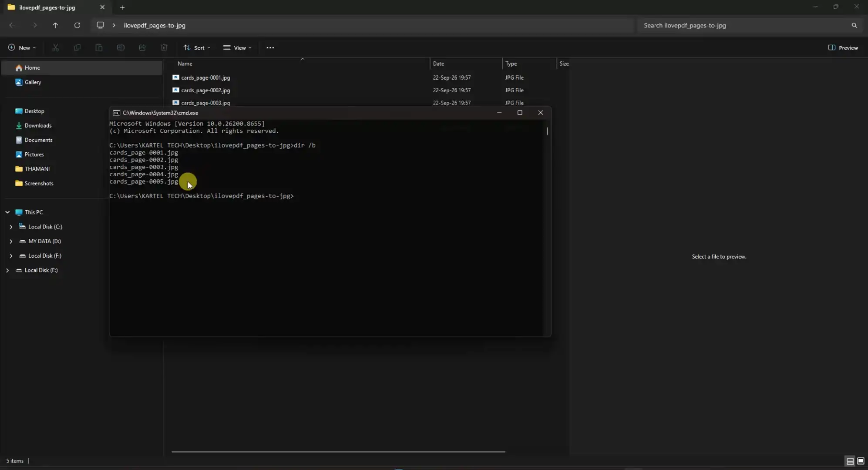Expand the bottom Local Disk (F:) node

[x=7, y=270]
